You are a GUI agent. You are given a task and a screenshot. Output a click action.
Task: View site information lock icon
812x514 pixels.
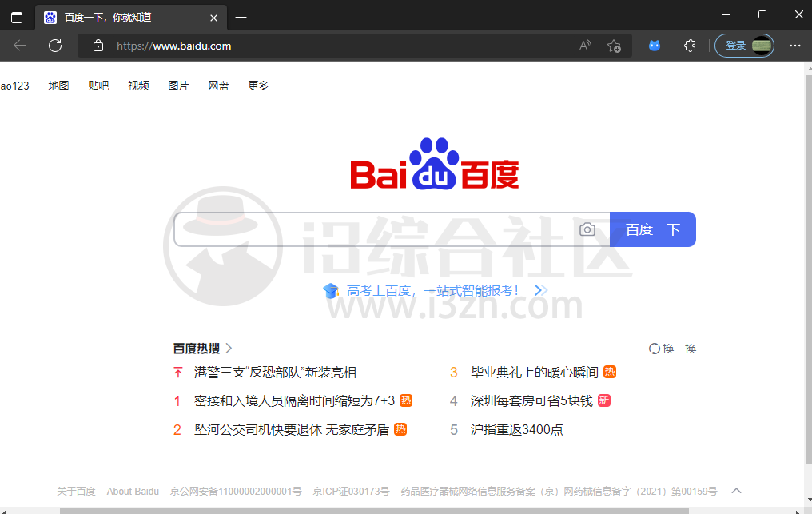click(x=98, y=46)
